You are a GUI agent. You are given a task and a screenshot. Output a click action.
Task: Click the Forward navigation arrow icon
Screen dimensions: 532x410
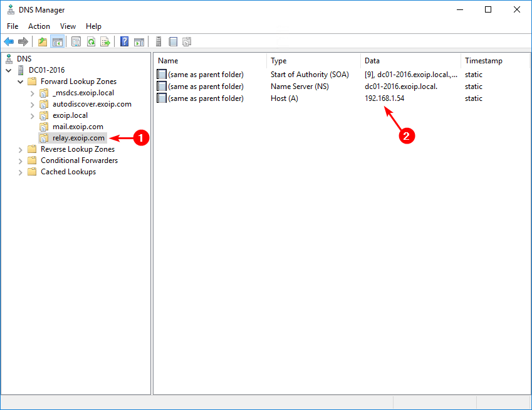23,41
